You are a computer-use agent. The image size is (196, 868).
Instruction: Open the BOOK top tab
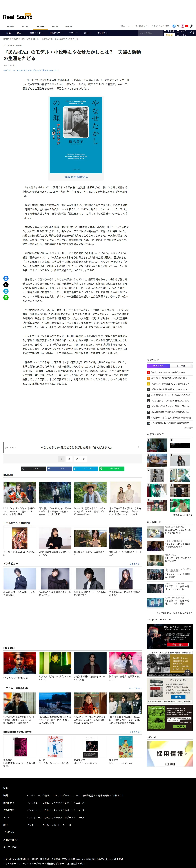(69, 26)
